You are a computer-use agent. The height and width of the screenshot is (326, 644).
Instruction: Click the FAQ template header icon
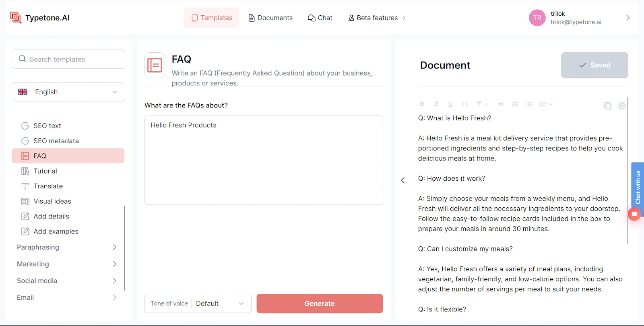pos(155,65)
